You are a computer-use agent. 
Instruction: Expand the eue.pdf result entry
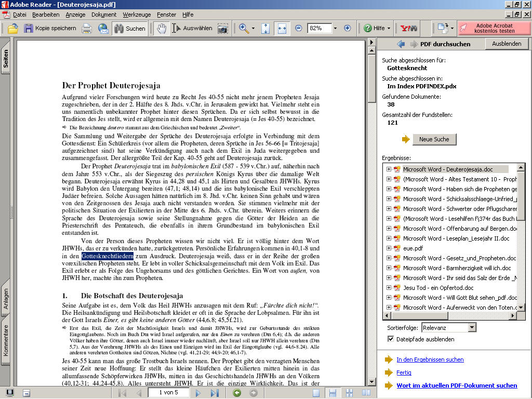(389, 248)
